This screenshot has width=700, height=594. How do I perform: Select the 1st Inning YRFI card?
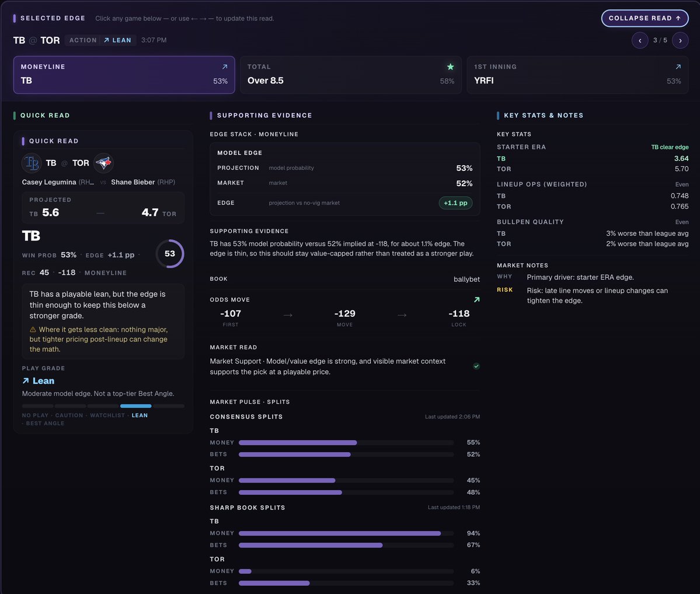pos(577,75)
